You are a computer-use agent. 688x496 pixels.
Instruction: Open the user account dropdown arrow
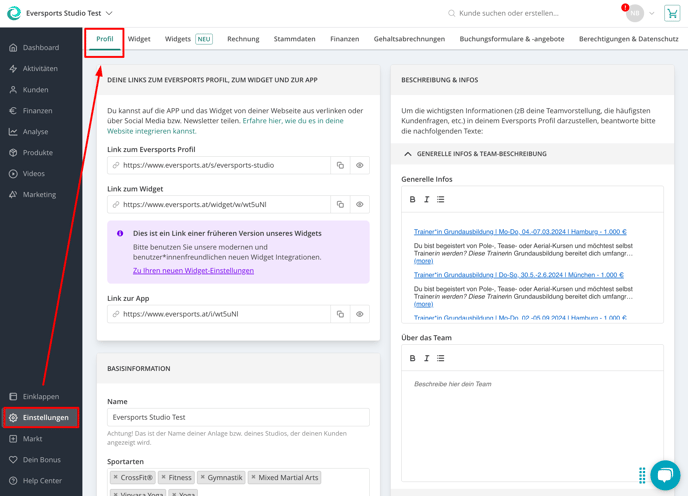[652, 13]
